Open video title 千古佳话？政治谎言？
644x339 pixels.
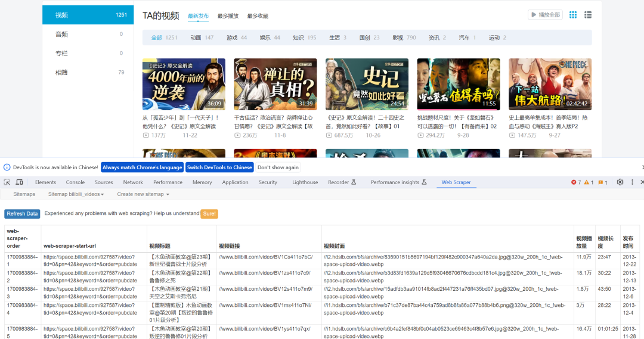point(274,122)
